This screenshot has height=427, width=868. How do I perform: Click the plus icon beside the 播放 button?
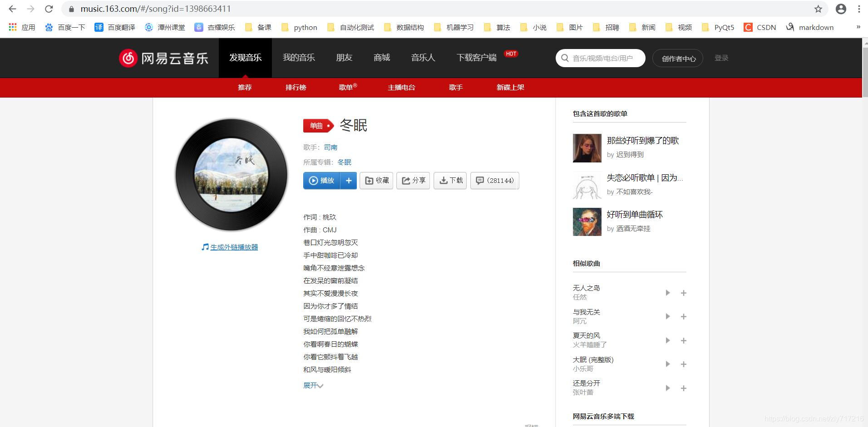coord(349,180)
